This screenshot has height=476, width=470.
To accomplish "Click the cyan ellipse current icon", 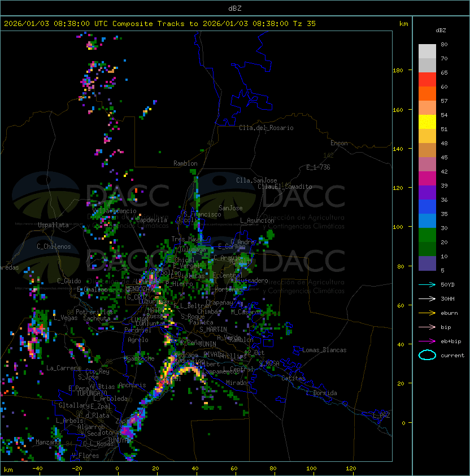I will (427, 355).
